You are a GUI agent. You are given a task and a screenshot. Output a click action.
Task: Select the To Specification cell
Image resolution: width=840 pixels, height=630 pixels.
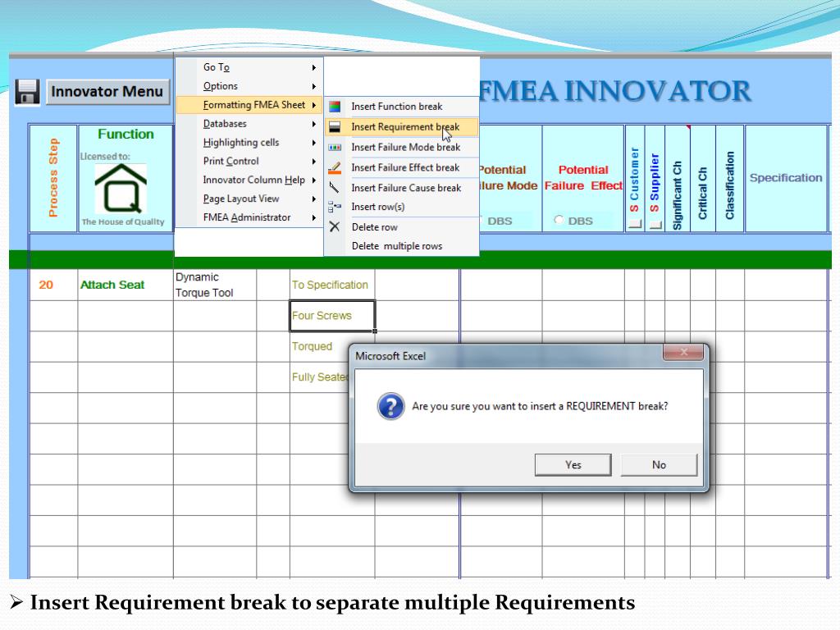click(x=332, y=285)
